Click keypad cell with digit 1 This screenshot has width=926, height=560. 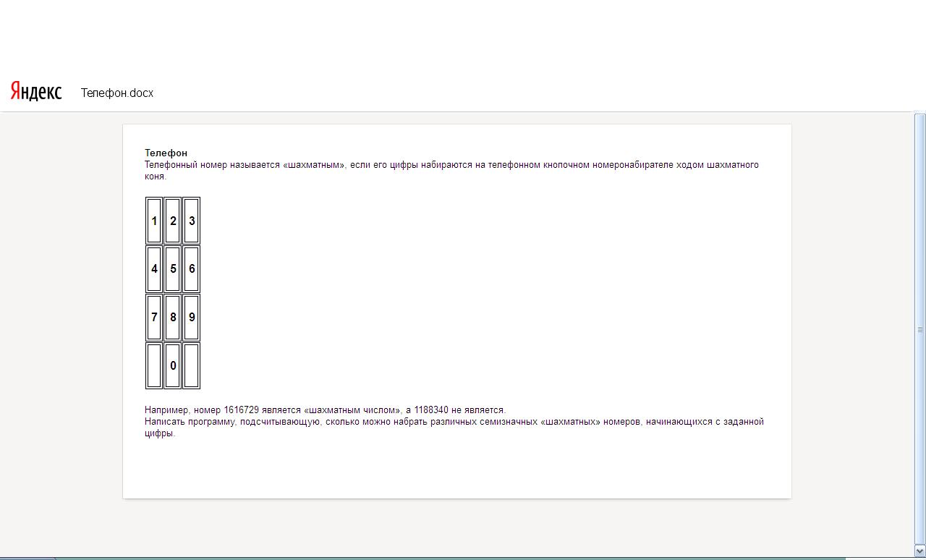[x=154, y=221]
